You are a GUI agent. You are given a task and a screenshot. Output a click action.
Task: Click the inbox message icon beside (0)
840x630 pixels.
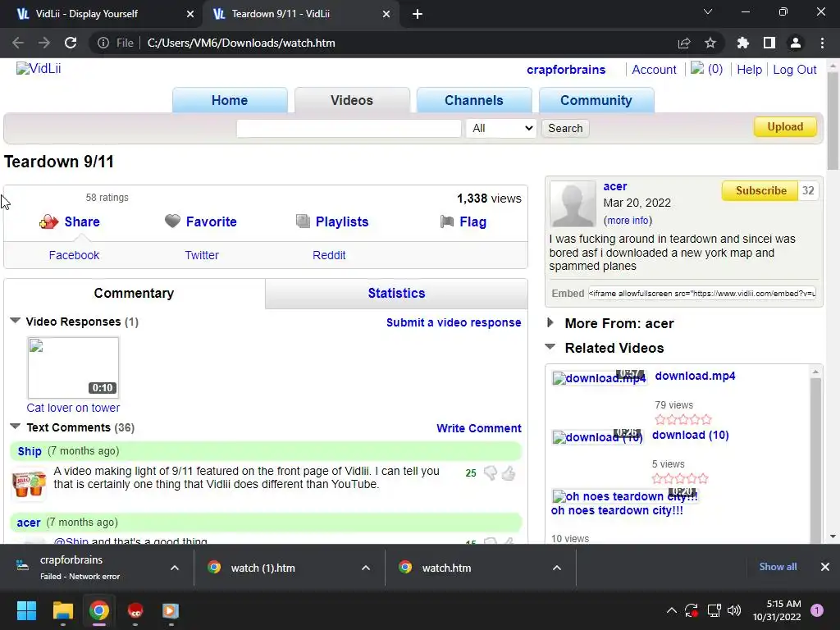[697, 68]
